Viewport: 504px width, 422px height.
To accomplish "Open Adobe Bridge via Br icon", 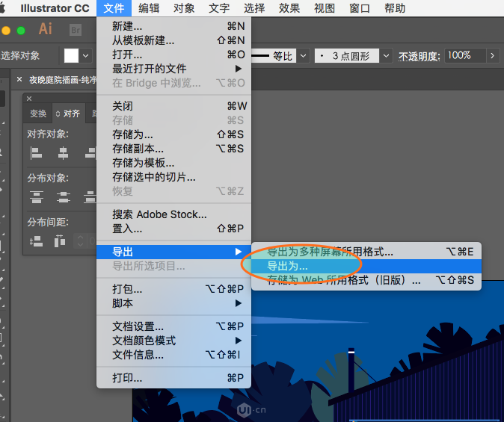I will pos(76,30).
